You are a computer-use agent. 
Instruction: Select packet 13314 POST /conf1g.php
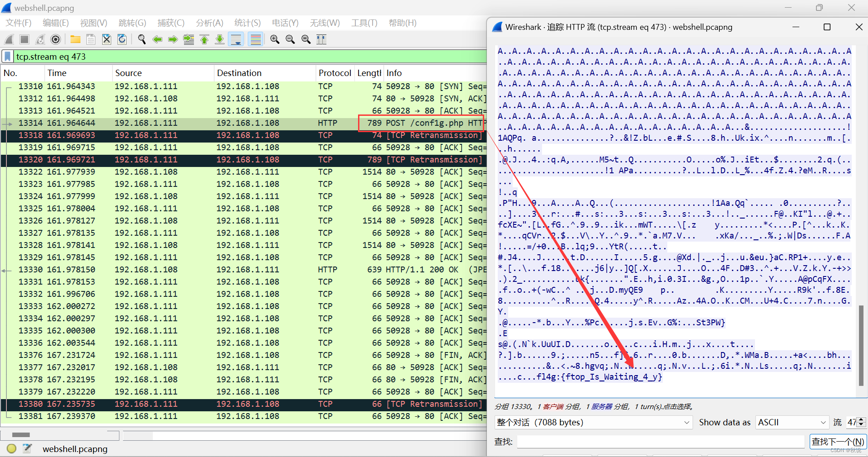click(x=244, y=123)
